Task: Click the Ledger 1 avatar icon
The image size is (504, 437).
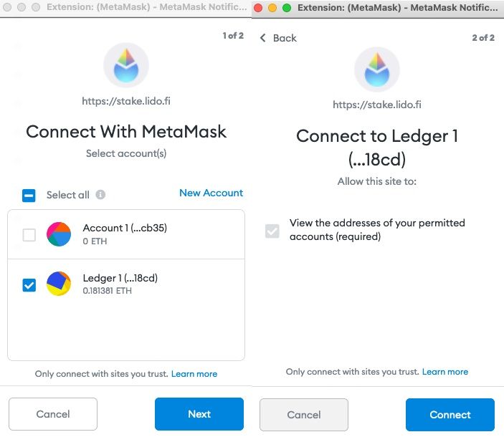Action: pyautogui.click(x=59, y=284)
